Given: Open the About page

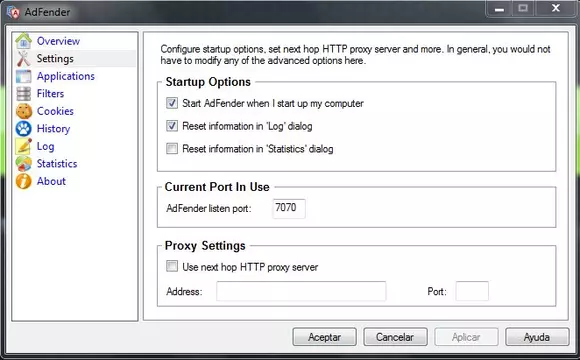Looking at the screenshot, I should pyautogui.click(x=51, y=181).
